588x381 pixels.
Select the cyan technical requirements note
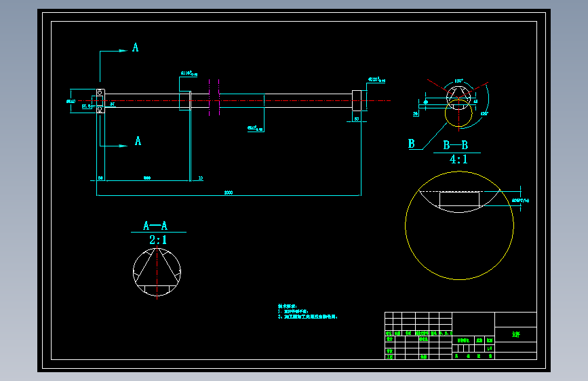307,312
